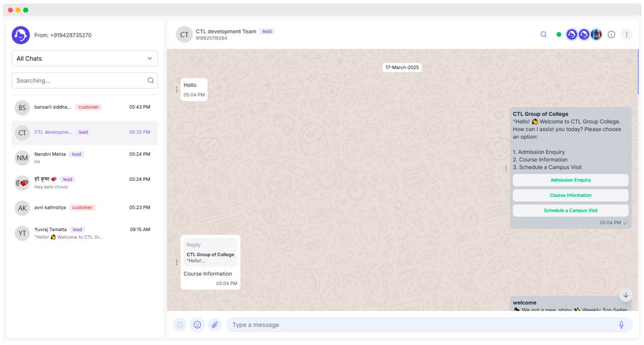Click the Type a message field
This screenshot has height=345, width=644.
click(419, 325)
